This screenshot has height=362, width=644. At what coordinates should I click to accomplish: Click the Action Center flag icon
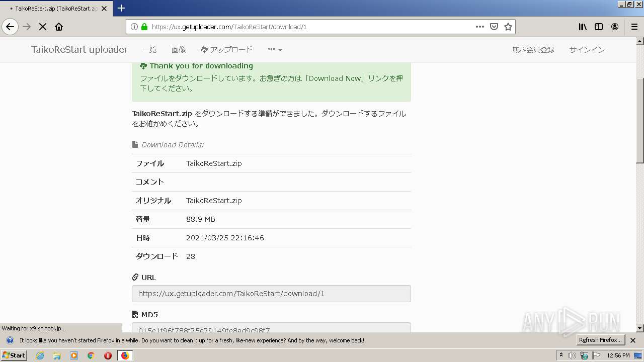(596, 355)
